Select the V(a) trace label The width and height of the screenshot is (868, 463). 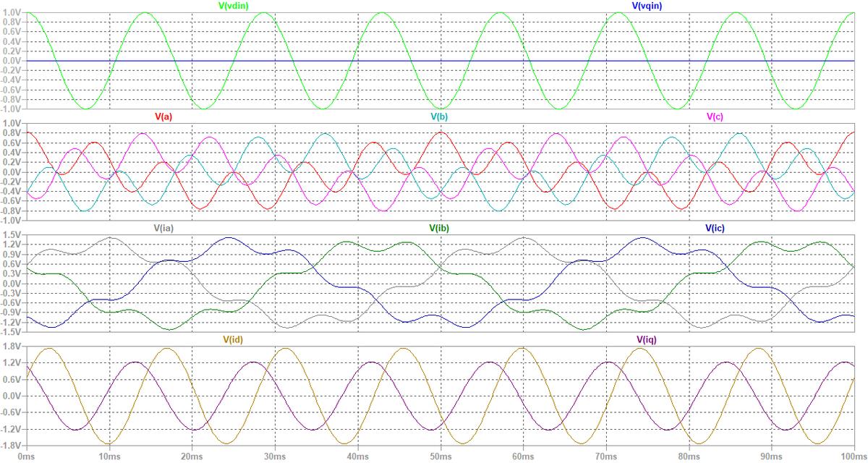point(163,116)
